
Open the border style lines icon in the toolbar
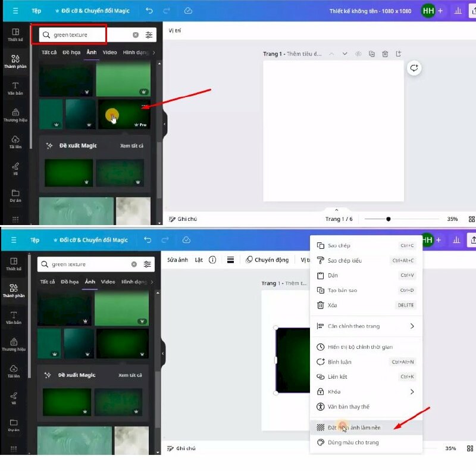(x=230, y=260)
